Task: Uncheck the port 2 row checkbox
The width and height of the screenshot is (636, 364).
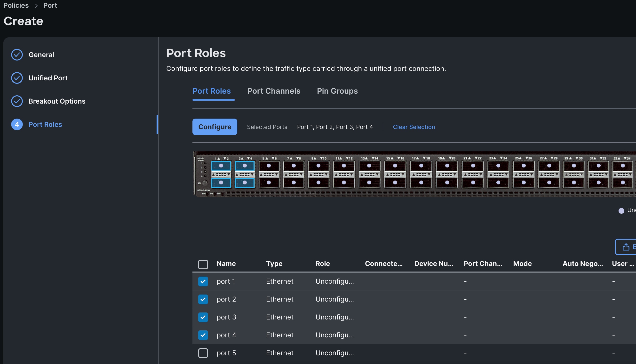Action: point(203,299)
